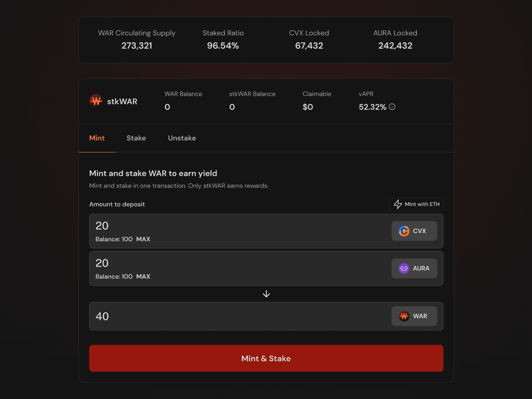Switch to the Stake tab
The height and width of the screenshot is (399, 532).
[x=136, y=138]
